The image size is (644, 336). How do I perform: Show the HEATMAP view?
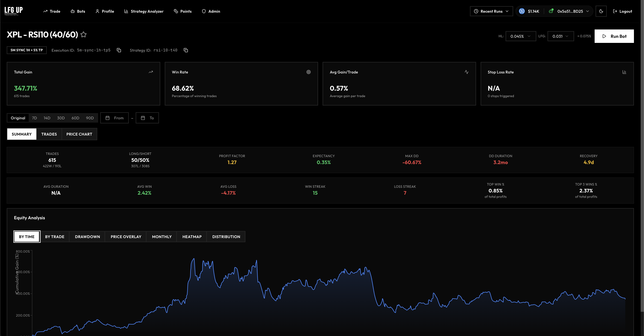(192, 237)
